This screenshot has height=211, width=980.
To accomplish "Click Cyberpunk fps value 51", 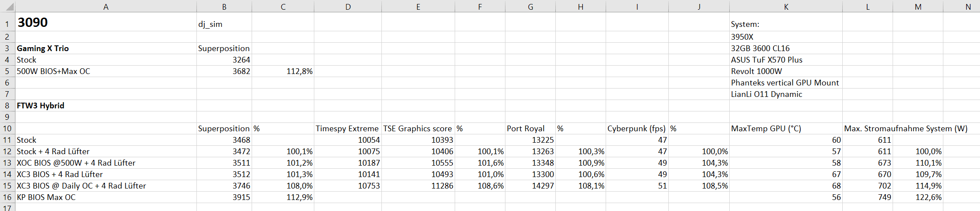I will [637, 186].
